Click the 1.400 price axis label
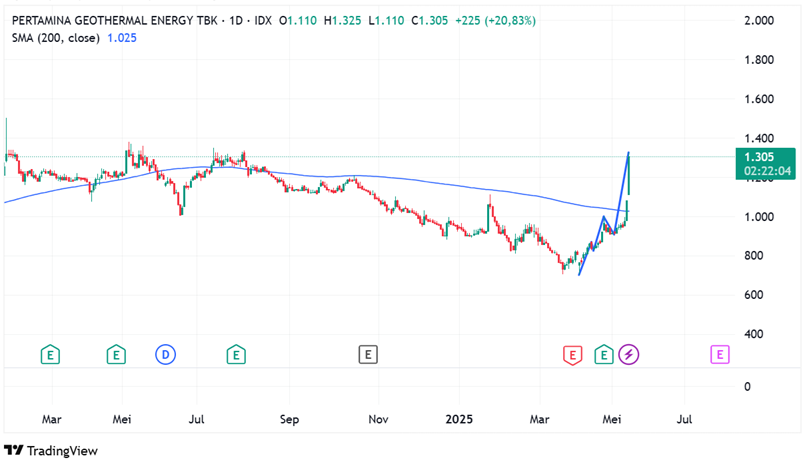This screenshot has height=463, width=806. (759, 138)
